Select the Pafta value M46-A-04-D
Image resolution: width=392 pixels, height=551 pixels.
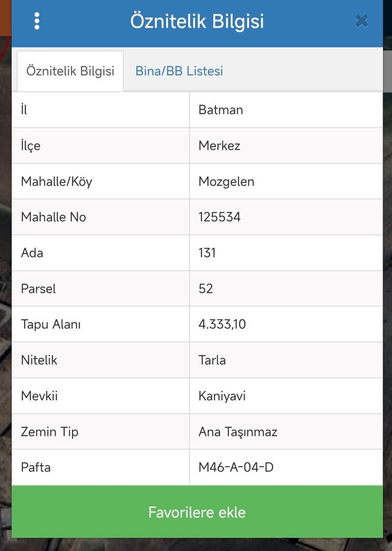click(x=236, y=467)
